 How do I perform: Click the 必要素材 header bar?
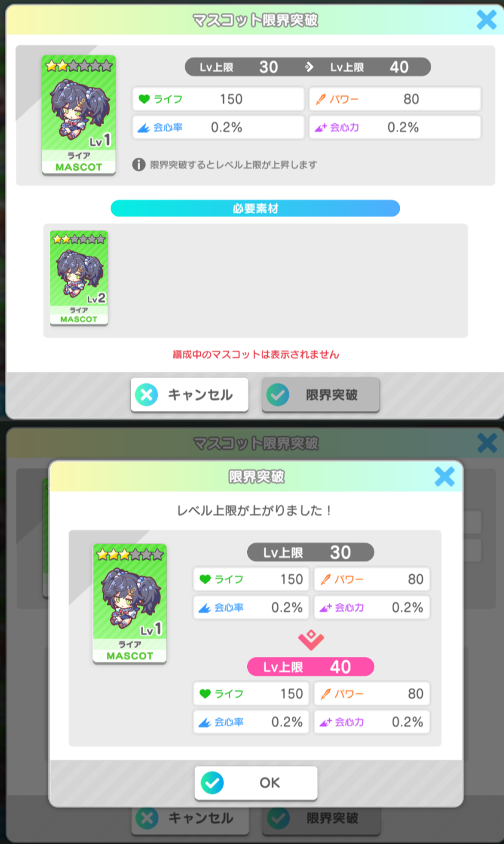pyautogui.click(x=255, y=208)
